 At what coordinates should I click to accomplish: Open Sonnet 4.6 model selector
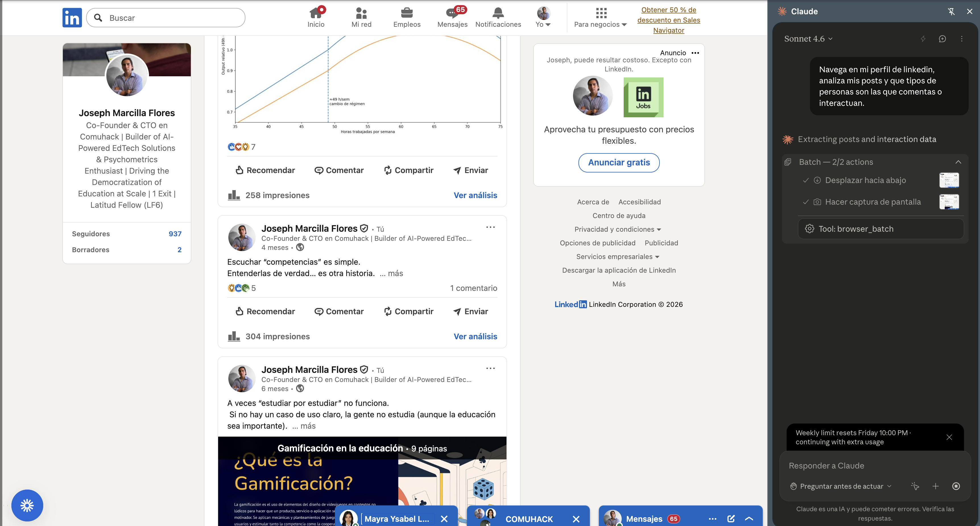click(x=808, y=39)
